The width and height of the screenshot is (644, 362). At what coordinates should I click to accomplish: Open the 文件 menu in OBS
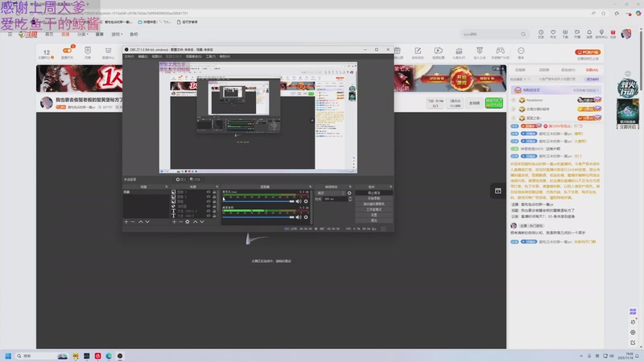(x=129, y=56)
